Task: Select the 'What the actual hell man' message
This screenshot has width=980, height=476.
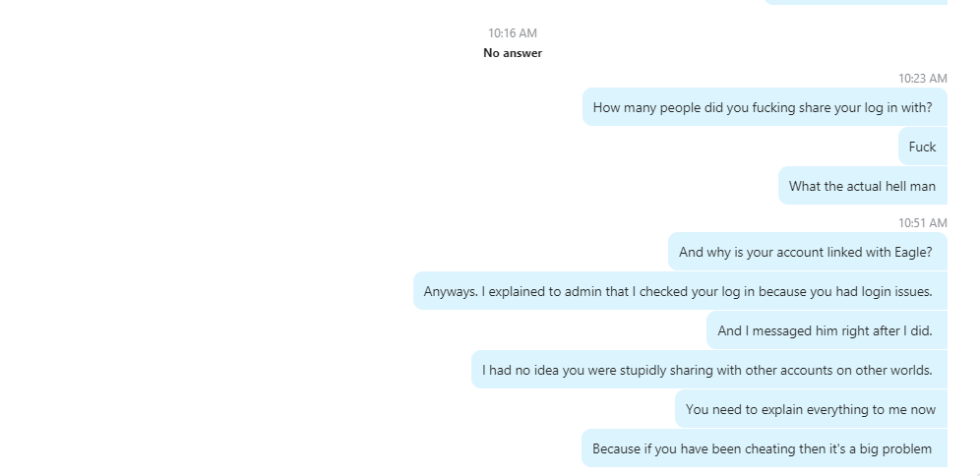Action: click(x=863, y=186)
